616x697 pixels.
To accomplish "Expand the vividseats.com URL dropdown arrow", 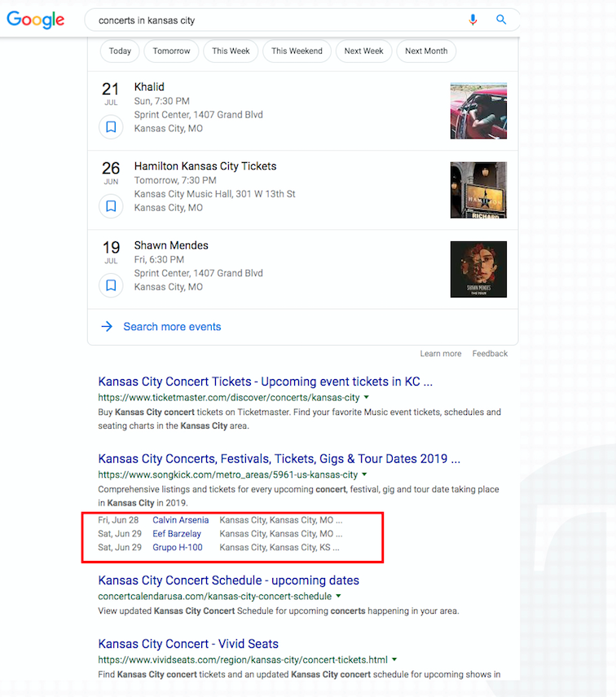I will (x=394, y=660).
